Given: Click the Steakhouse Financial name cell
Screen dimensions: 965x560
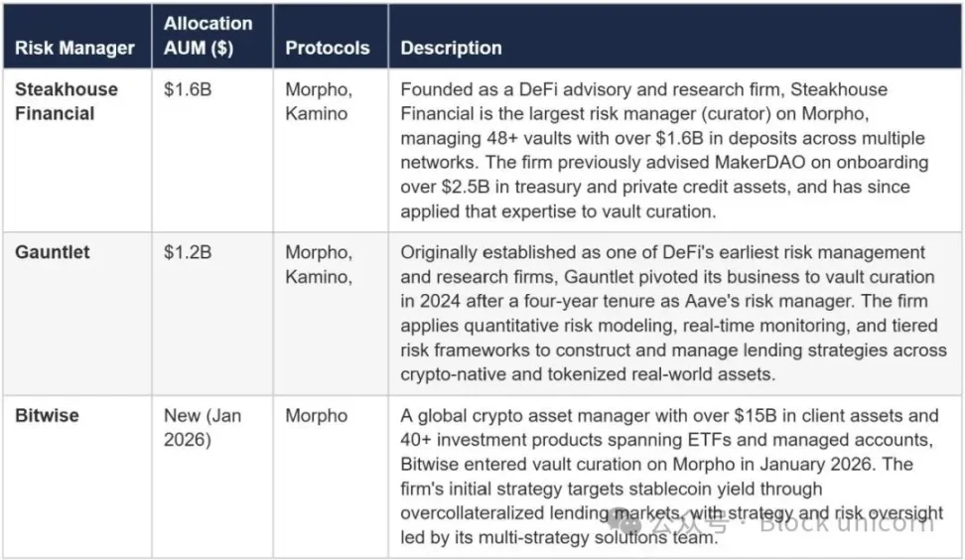Looking at the screenshot, I should tap(67, 101).
